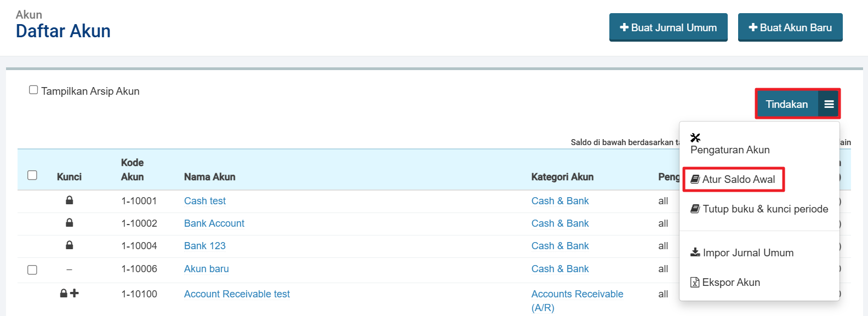Open the Account Receivable test account link
This screenshot has height=316, width=868.
[x=237, y=294]
